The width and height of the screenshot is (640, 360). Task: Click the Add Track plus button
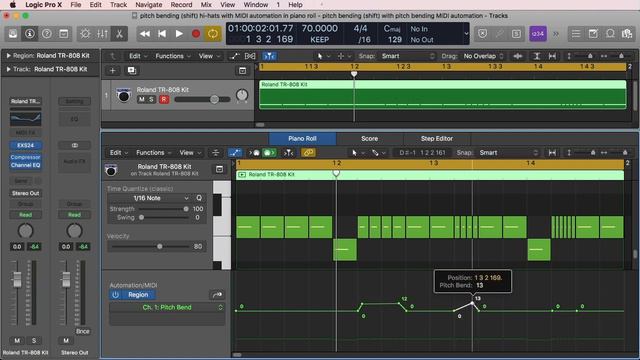(x=112, y=71)
